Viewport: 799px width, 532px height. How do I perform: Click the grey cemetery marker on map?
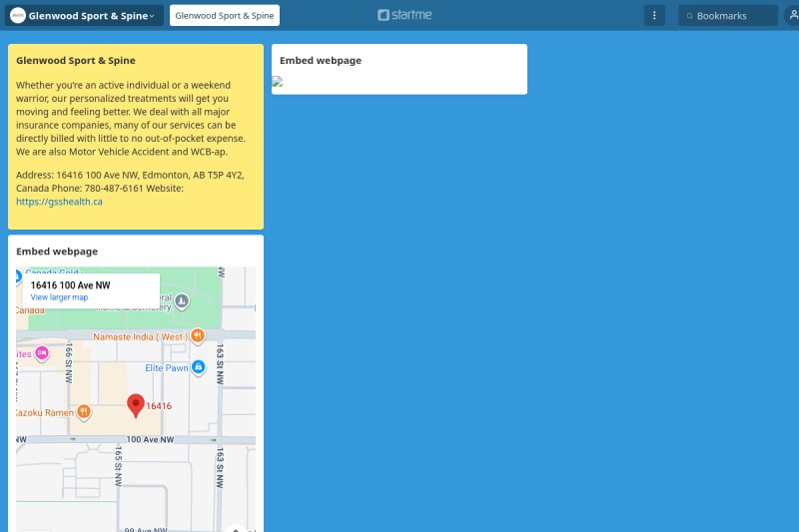point(182,301)
